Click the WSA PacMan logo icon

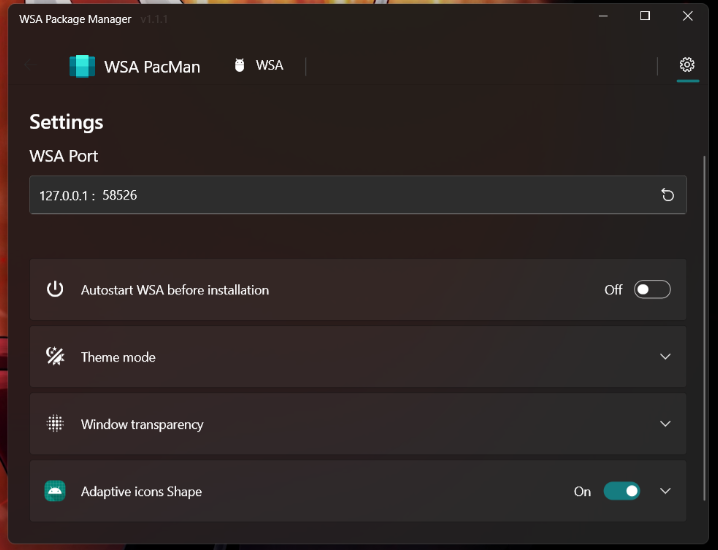(x=81, y=67)
